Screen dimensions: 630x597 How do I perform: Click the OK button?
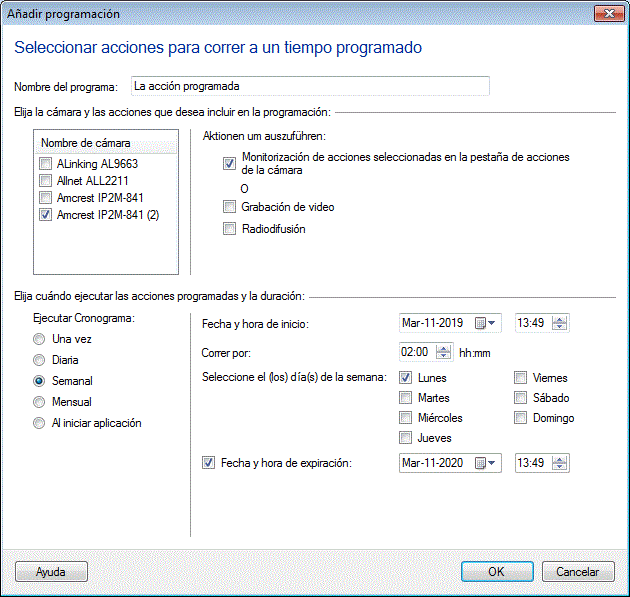pos(497,572)
